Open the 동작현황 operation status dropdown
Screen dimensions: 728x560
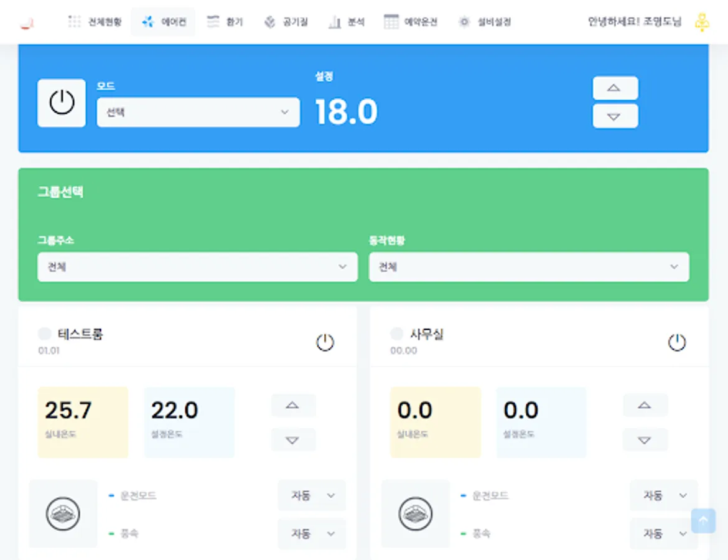point(529,266)
